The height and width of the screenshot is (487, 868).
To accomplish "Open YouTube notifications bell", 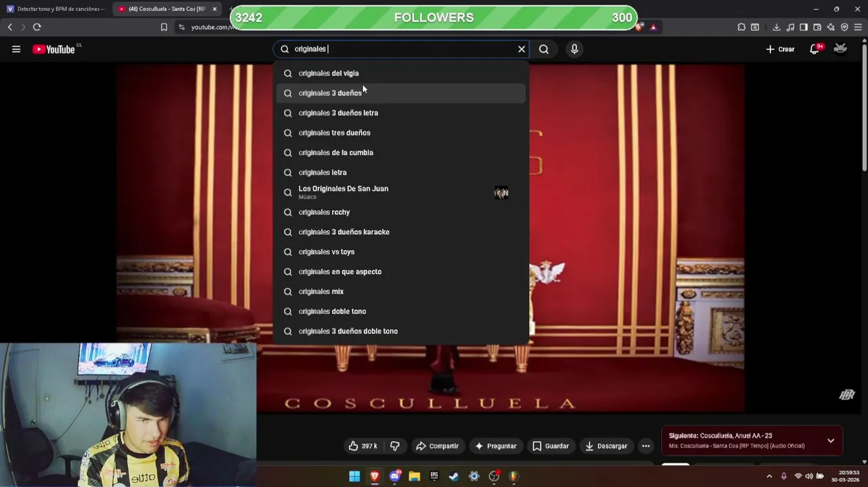I will 815,49.
